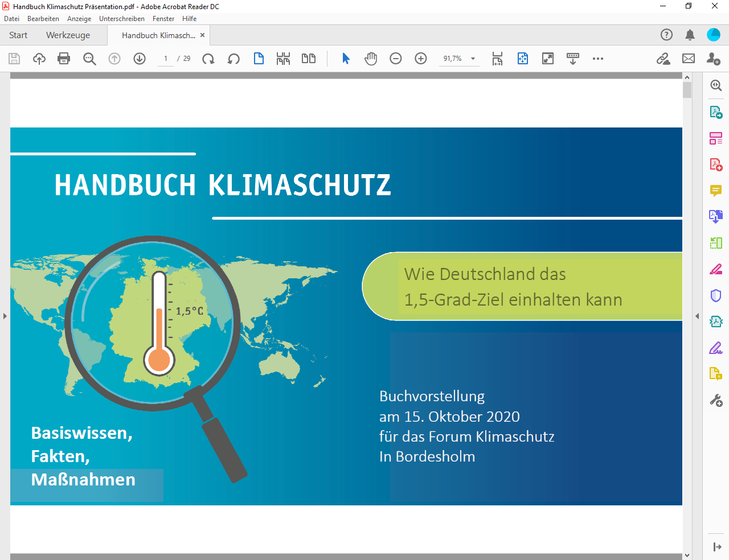
Task: Close the Handbuch Klimasch... tab
Action: (202, 35)
